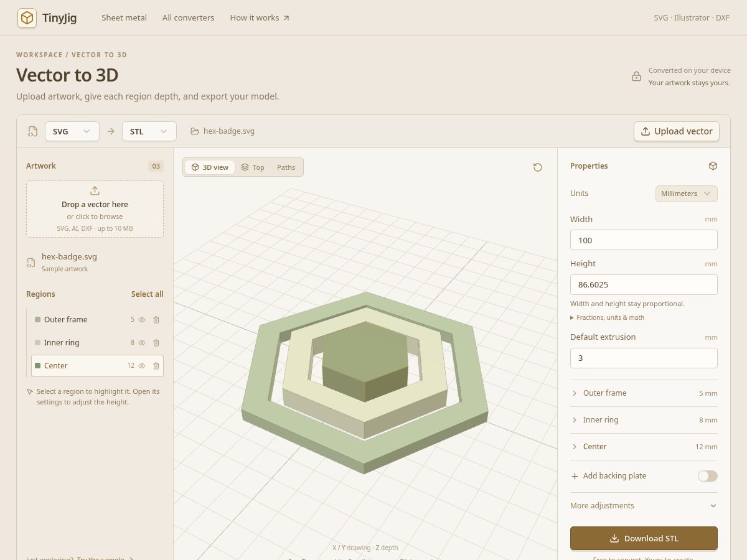The width and height of the screenshot is (747, 560).
Task: Switch to the 3D view tab
Action: 210,167
